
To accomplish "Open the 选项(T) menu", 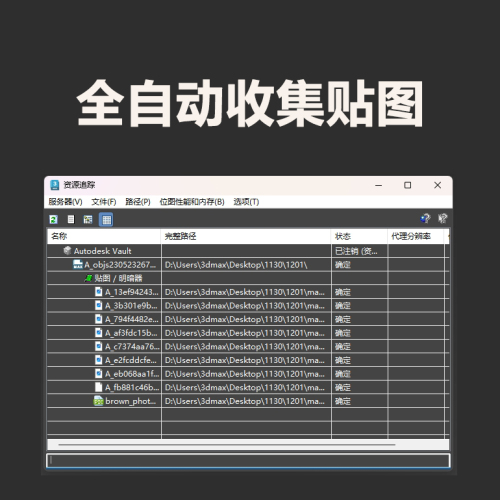I will tap(246, 202).
